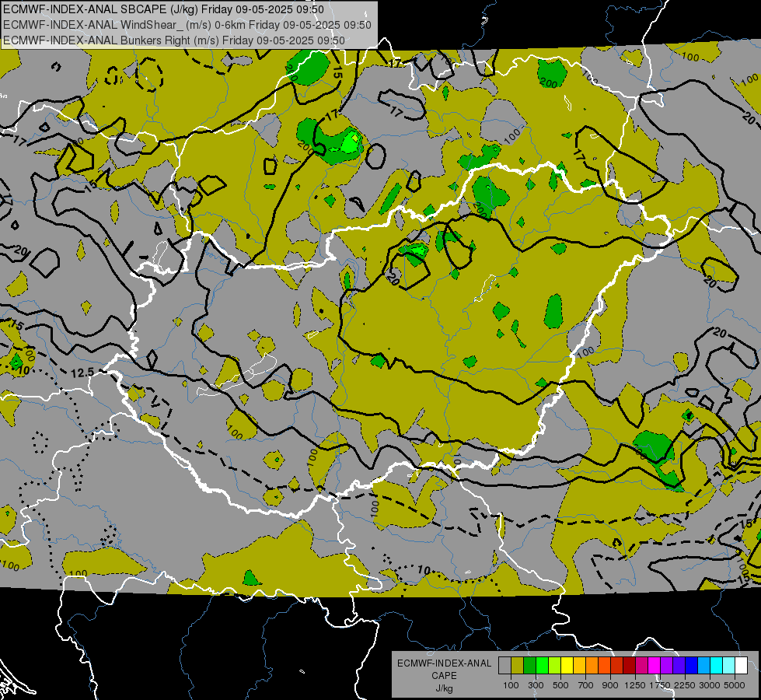Click the CAPE label in the legend
The image size is (761, 700).
pyautogui.click(x=444, y=676)
